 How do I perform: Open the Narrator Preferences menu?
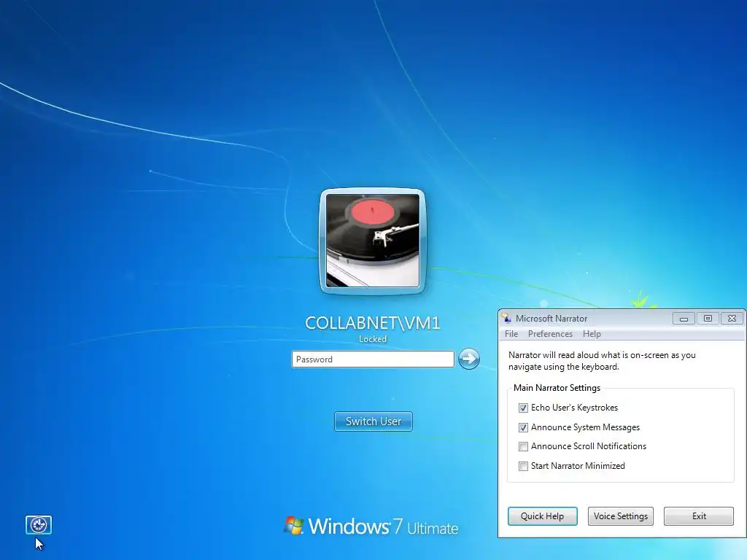coord(550,334)
